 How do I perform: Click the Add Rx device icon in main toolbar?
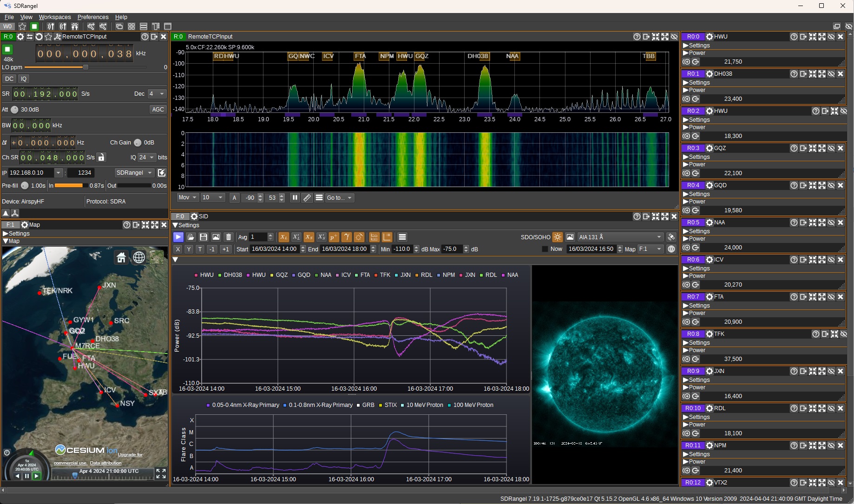point(51,26)
